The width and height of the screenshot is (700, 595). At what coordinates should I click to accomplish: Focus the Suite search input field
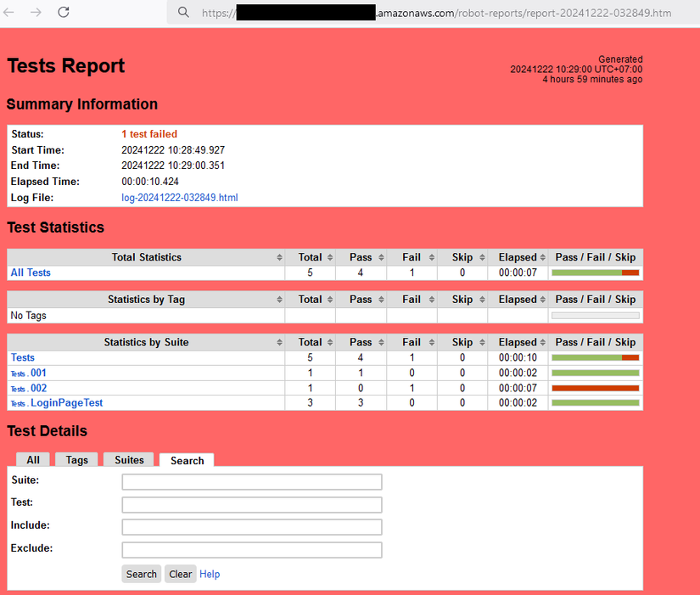coord(252,482)
